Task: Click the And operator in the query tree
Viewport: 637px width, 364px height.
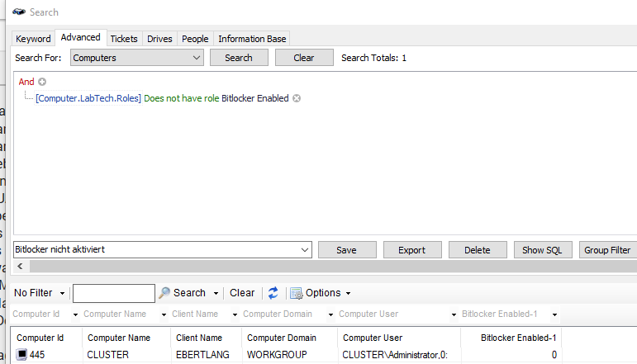Action: [x=26, y=82]
